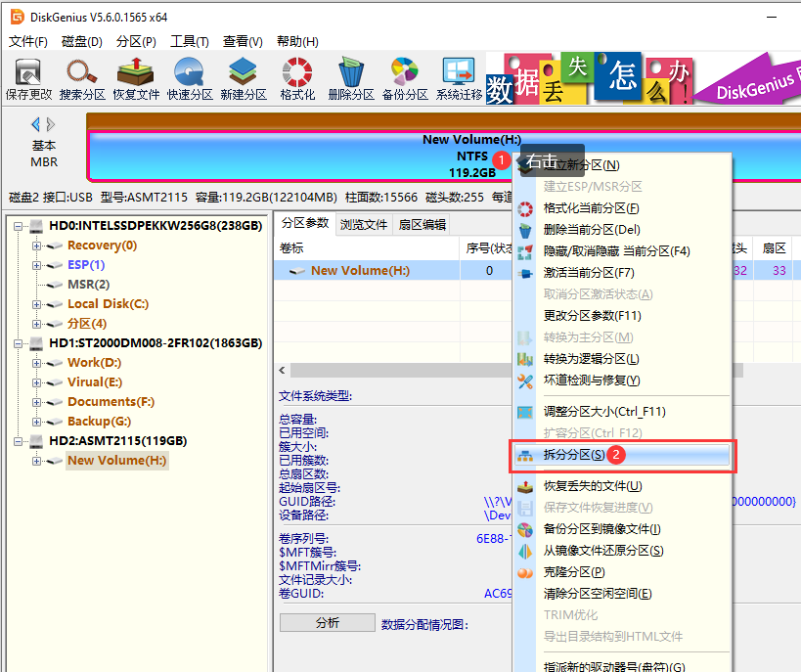
Task: Choose 拆分分区(S) from context menu
Action: pos(623,455)
